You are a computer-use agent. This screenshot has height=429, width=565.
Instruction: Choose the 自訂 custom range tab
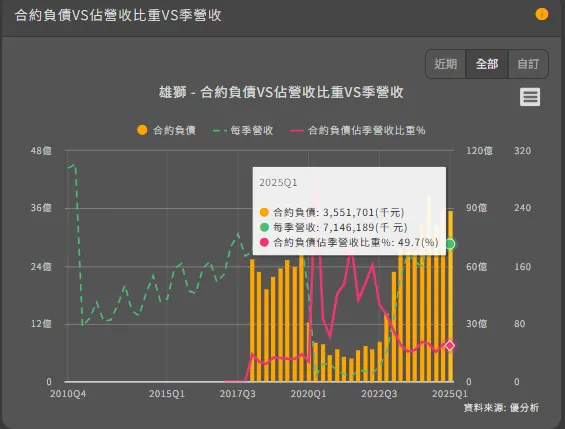point(528,64)
